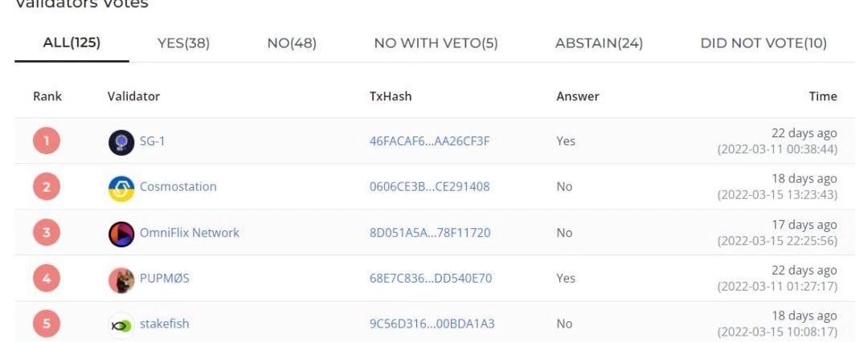
Task: Open transaction hash 46FACAF6...AA26CF3F
Action: 429,141
